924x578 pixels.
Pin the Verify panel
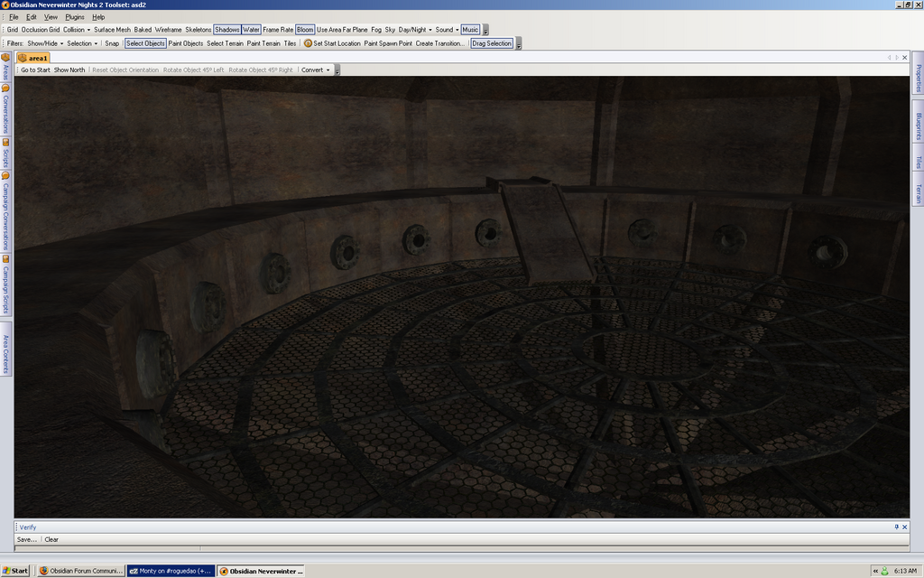click(x=896, y=527)
